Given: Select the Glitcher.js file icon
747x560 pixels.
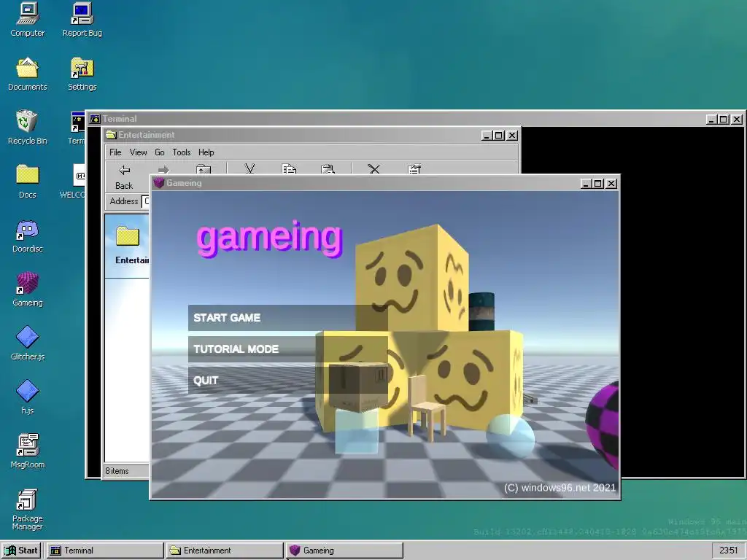Looking at the screenshot, I should click(27, 343).
